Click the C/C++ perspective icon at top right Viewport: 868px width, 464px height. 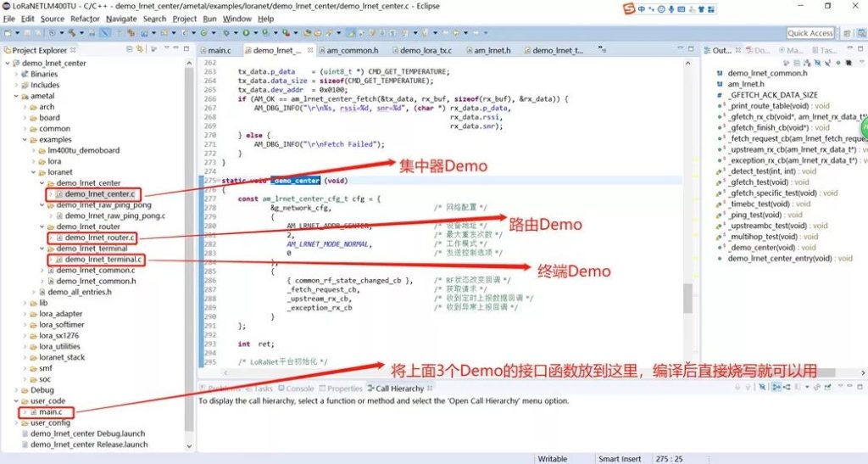coord(861,33)
